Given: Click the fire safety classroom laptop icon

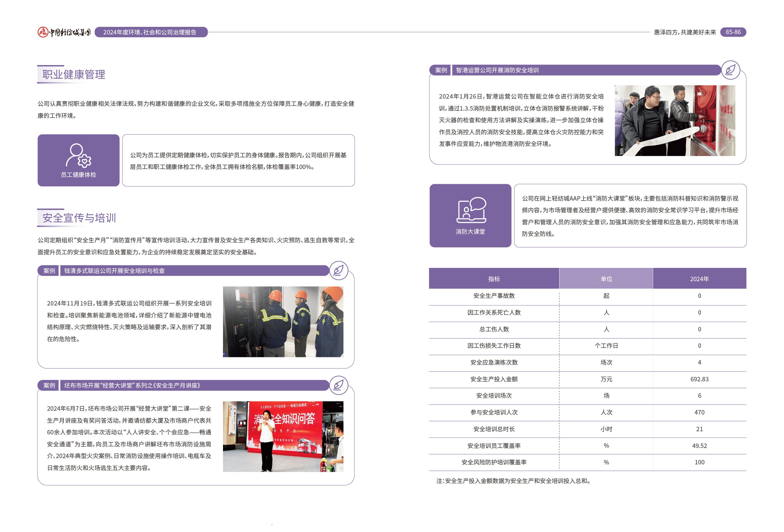Looking at the screenshot, I should pos(471,209).
